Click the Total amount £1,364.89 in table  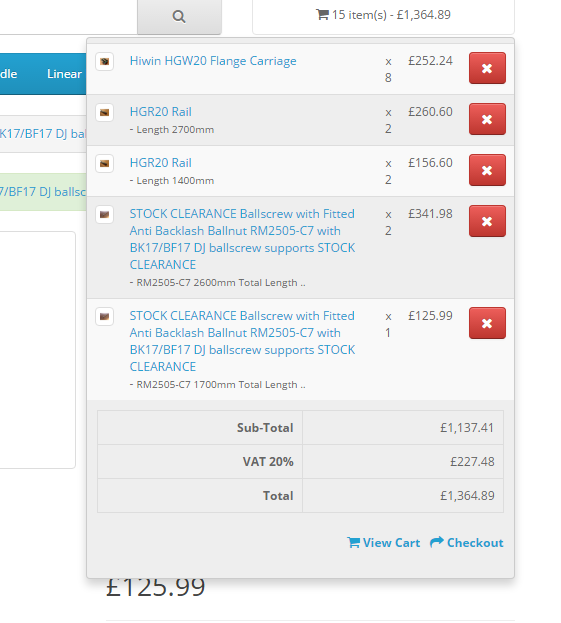(467, 495)
